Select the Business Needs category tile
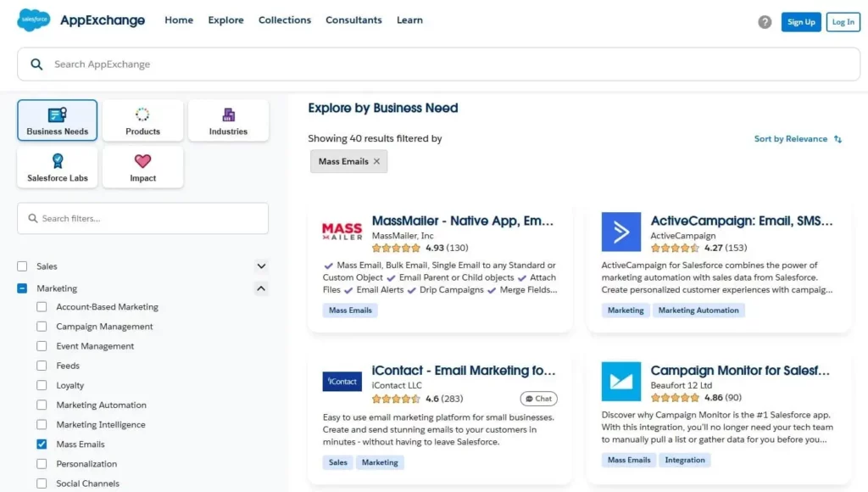Screen dimensions: 868x492 pos(57,120)
